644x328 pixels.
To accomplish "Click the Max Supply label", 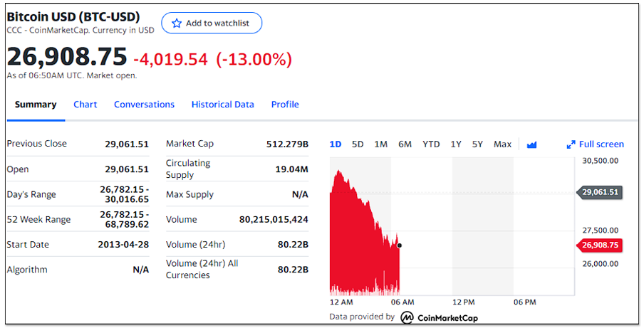I will point(189,195).
